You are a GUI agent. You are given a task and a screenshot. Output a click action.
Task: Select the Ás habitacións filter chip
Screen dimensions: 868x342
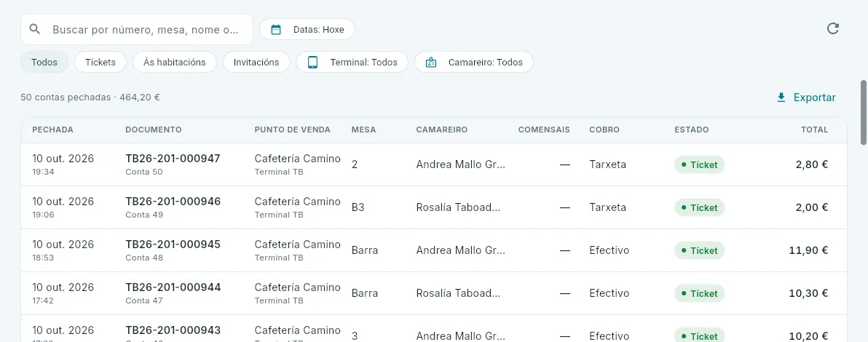coord(174,62)
